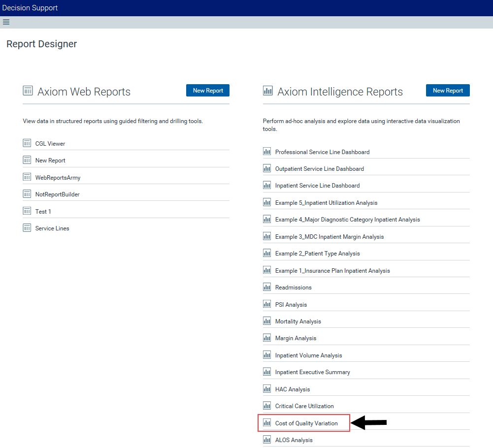The width and height of the screenshot is (493, 448).
Task: Open Inpatient Service Line Dashboard
Action: coord(317,186)
